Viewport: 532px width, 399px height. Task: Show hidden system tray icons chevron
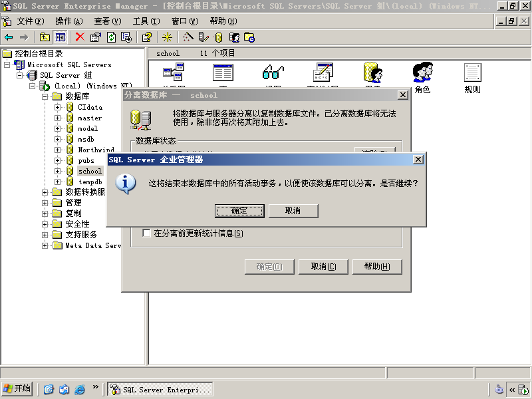(512, 390)
